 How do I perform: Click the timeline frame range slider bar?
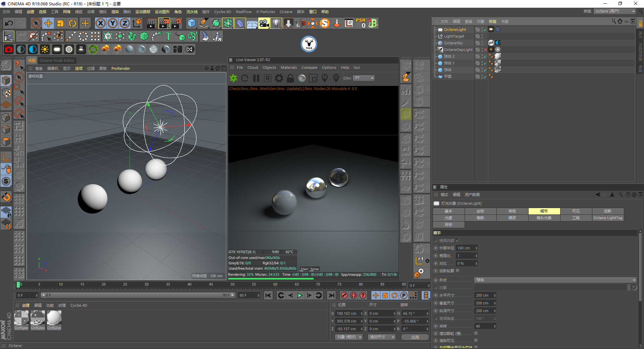coord(138,295)
